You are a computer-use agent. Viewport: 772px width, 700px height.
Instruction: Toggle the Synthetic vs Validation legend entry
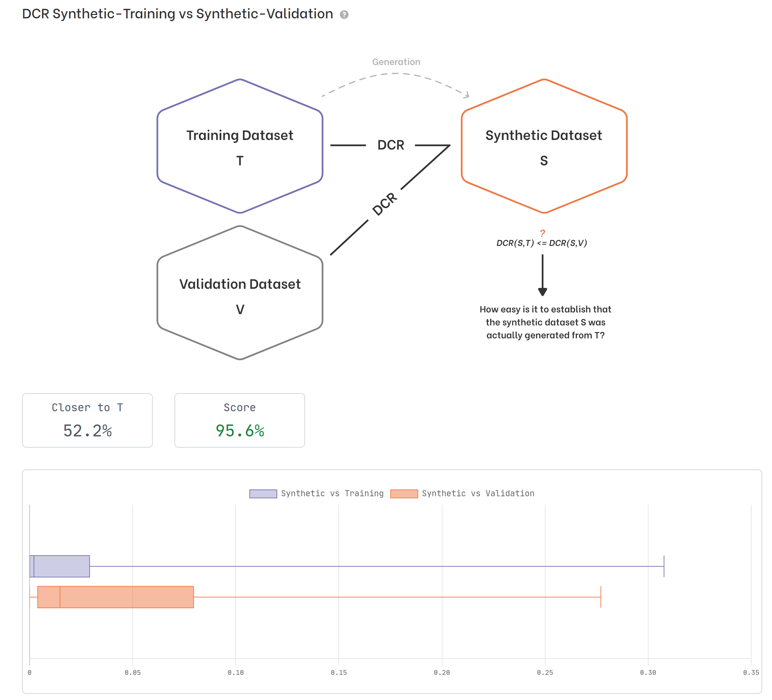477,493
